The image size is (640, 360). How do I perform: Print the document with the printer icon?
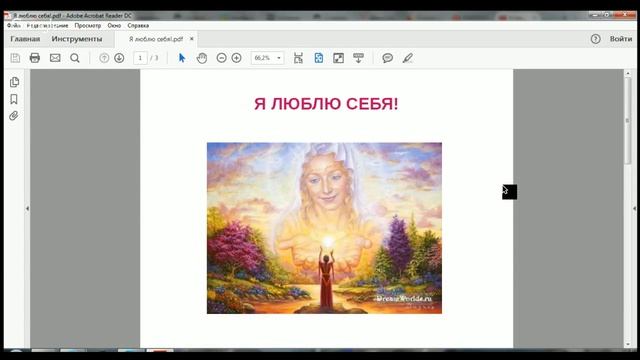point(35,58)
